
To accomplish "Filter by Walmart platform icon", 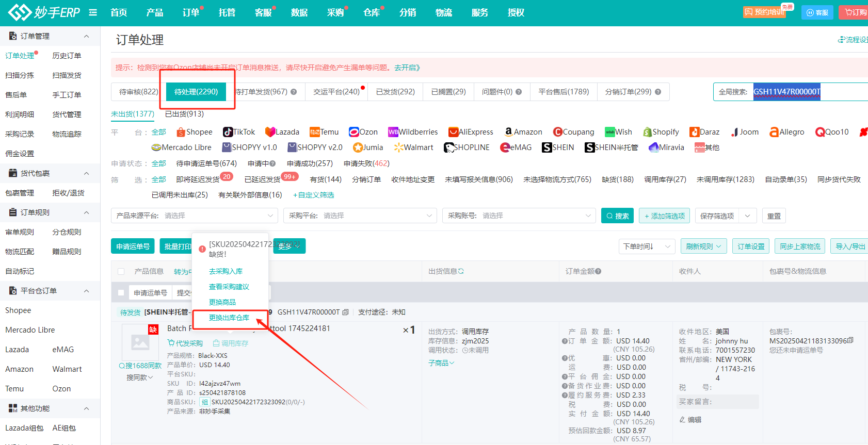I will click(x=398, y=147).
